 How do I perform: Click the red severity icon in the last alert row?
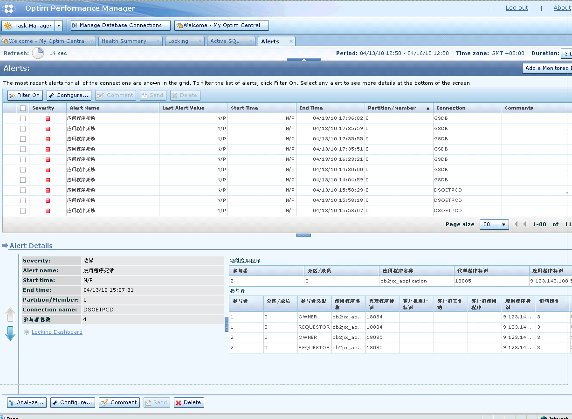[48, 211]
